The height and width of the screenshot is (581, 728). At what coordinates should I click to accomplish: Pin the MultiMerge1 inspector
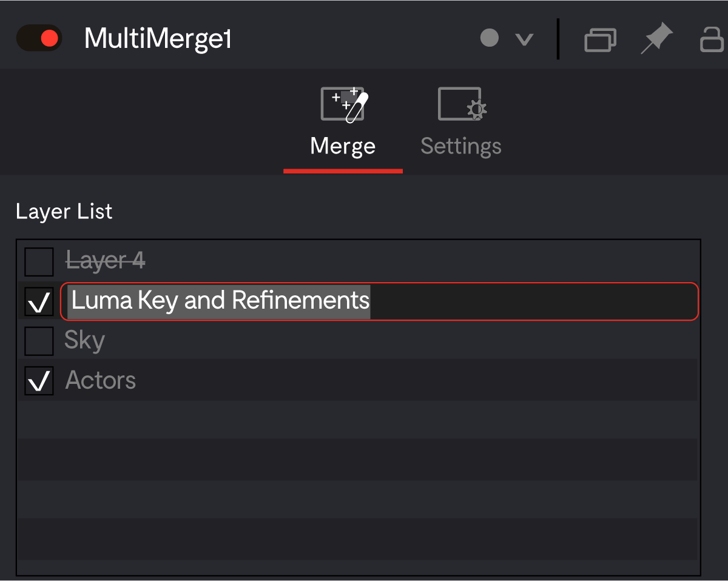click(657, 38)
